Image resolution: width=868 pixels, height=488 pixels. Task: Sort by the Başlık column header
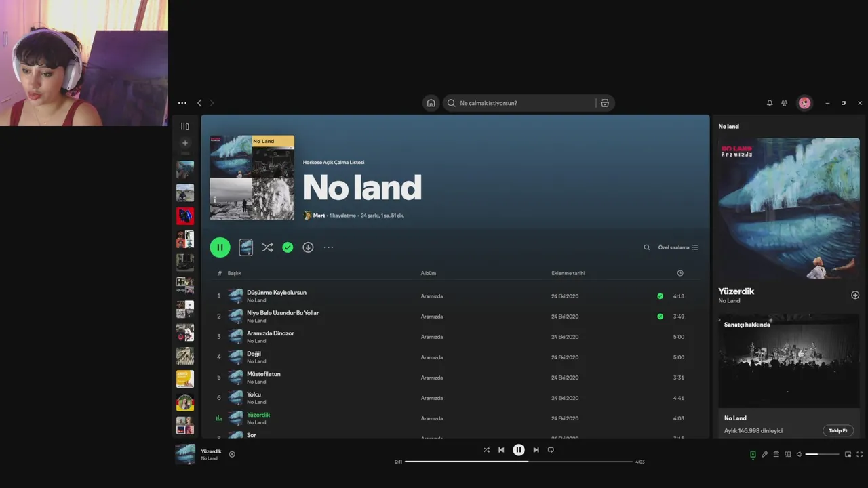pos(235,273)
